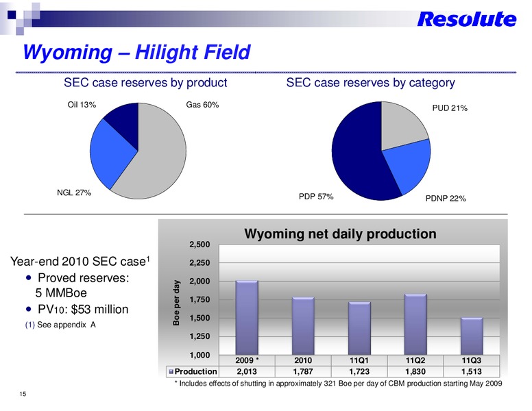Image resolution: width=532 pixels, height=411 pixels.
Task: Click the Production legend color swatch
Action: [171, 372]
